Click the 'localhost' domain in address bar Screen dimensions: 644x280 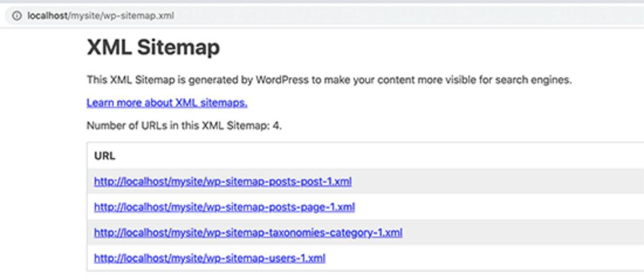tap(48, 16)
